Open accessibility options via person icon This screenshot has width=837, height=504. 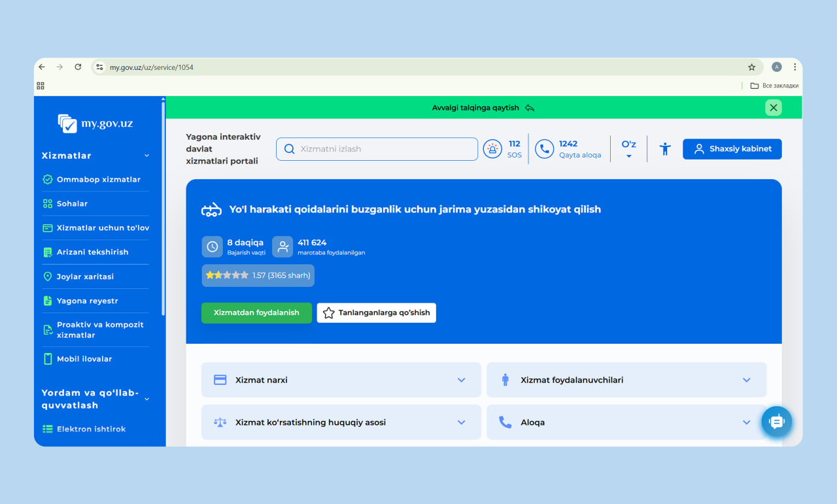point(665,149)
